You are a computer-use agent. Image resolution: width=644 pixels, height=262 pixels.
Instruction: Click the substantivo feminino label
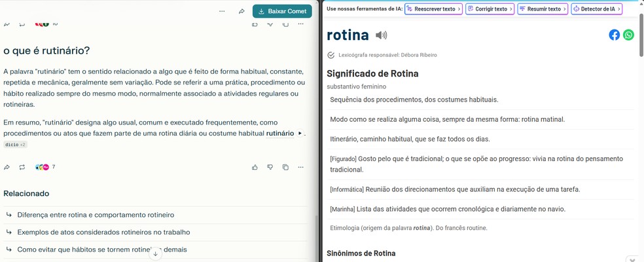point(357,86)
